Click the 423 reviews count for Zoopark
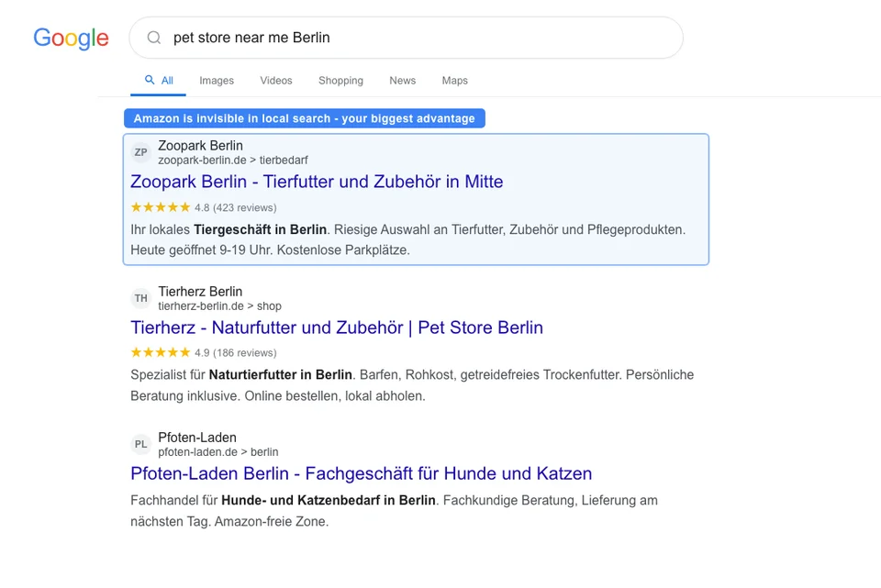The width and height of the screenshot is (881, 588). point(239,207)
